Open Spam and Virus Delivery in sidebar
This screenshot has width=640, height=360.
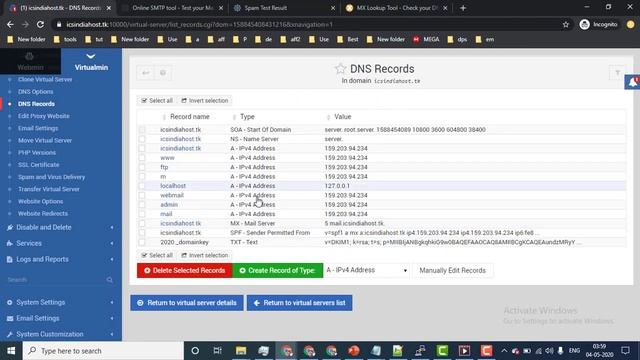click(x=51, y=177)
